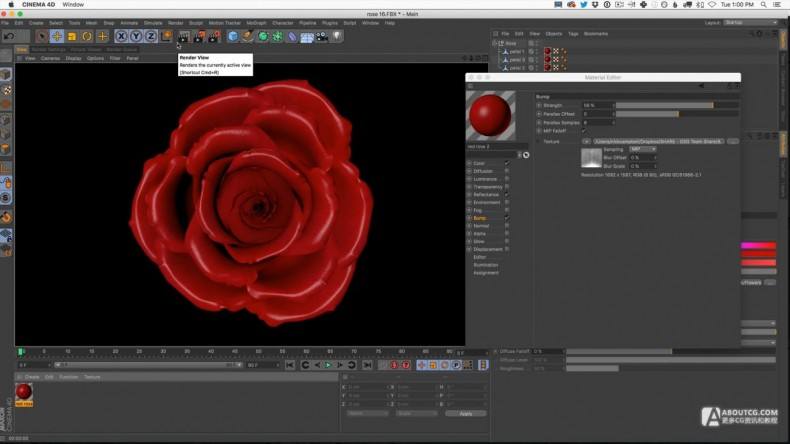
Task: Select the Move tool in toolbar
Action: 57,36
